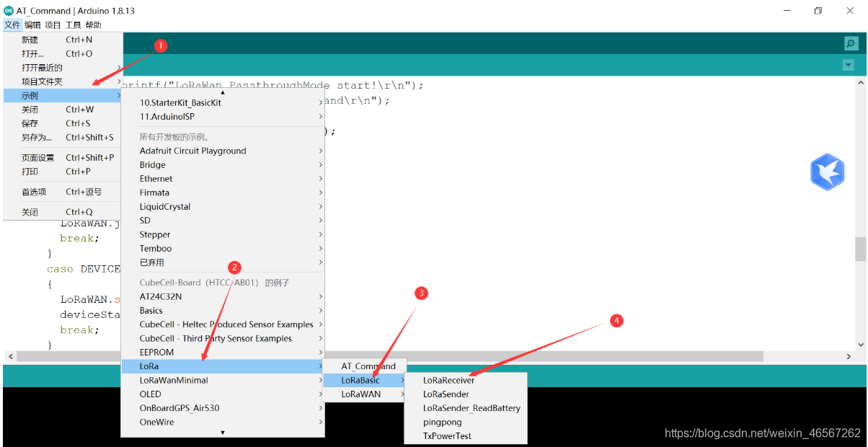
Task: Open CubeCell - Heltec Produced Sensor Examples
Action: point(223,324)
